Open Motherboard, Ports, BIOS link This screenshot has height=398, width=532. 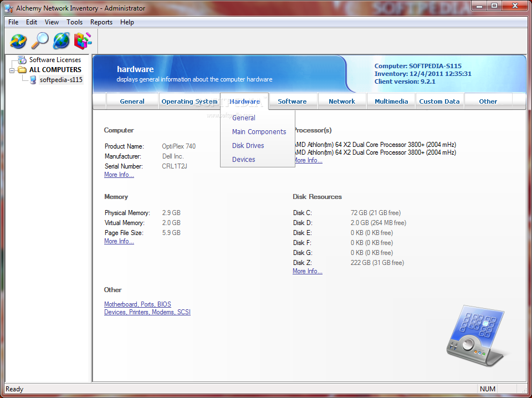coord(138,304)
